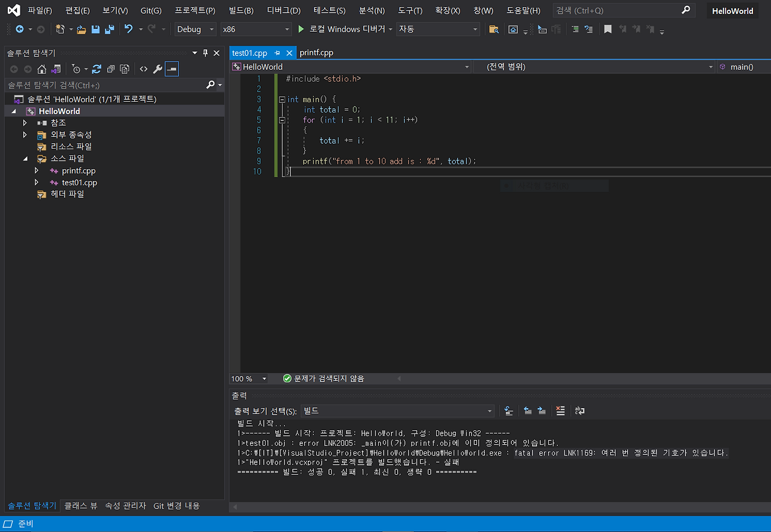Open the 빌드(B) menu
771x532 pixels.
(241, 11)
